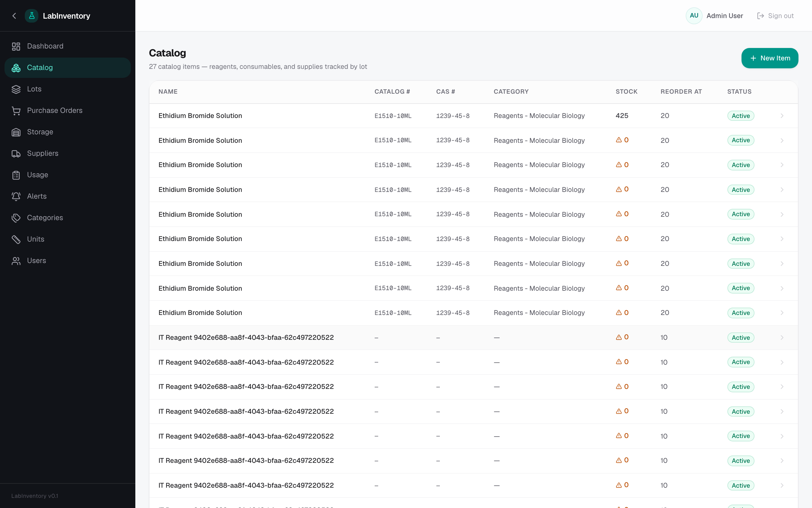812x508 pixels.
Task: Open the Users management page
Action: [67, 261]
